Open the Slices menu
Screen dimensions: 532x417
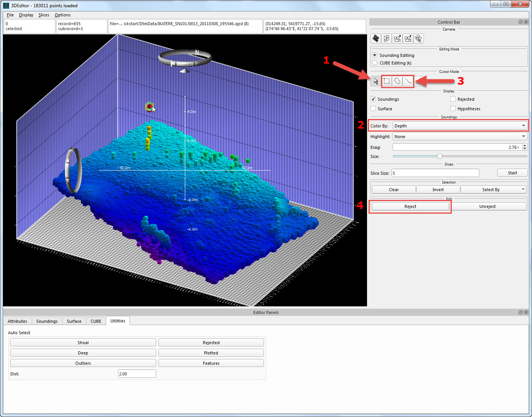(x=44, y=15)
